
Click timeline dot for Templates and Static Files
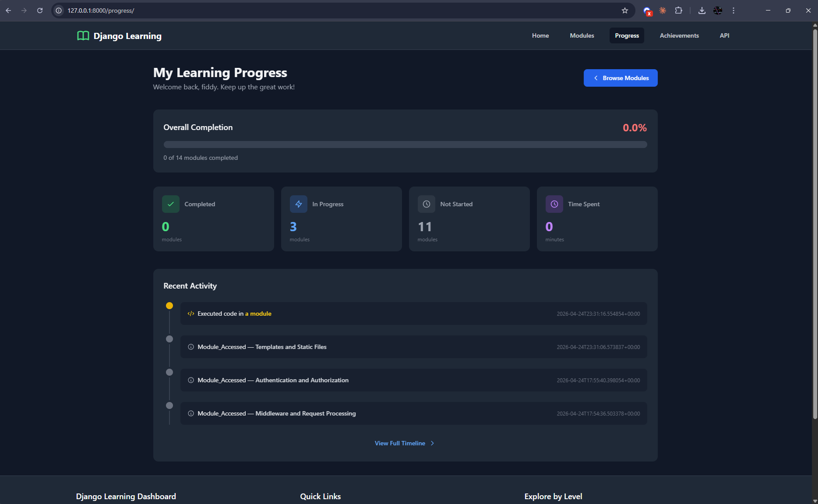[169, 339]
